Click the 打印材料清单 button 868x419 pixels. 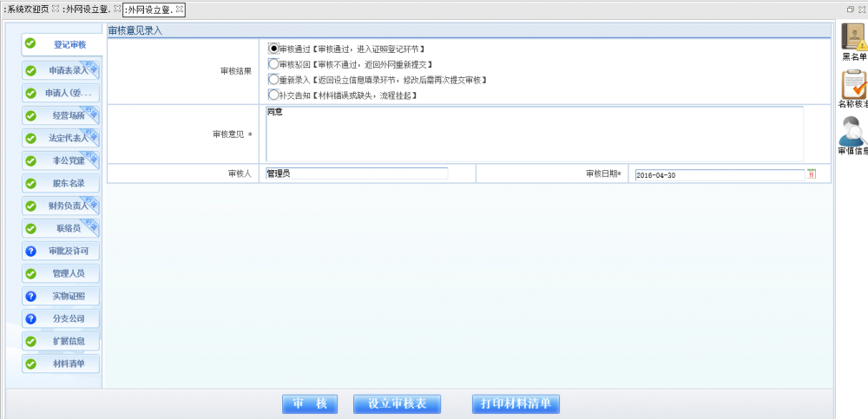[x=516, y=404]
